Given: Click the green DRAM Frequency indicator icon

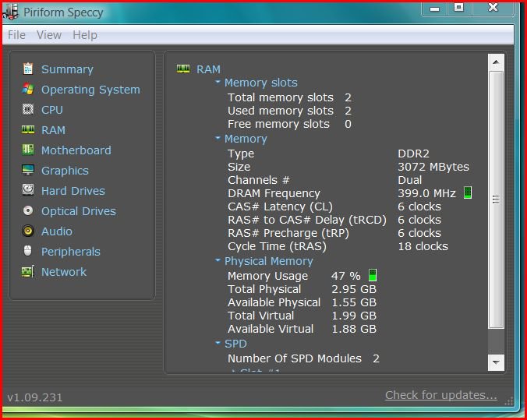Looking at the screenshot, I should pos(468,193).
